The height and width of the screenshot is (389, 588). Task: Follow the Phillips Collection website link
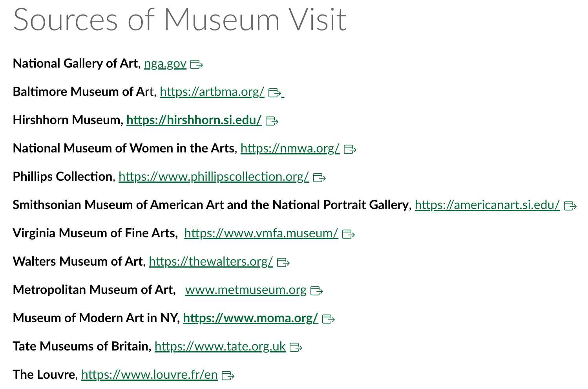(x=214, y=177)
